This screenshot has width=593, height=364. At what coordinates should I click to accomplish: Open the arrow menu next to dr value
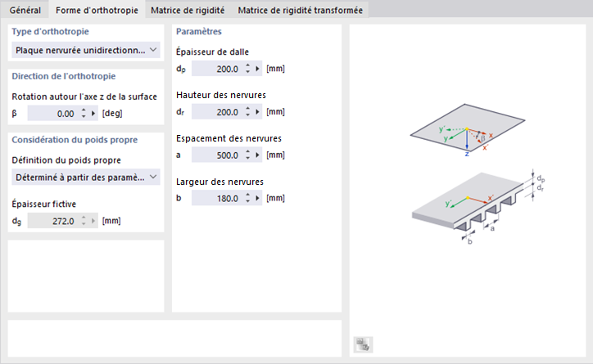(257, 112)
